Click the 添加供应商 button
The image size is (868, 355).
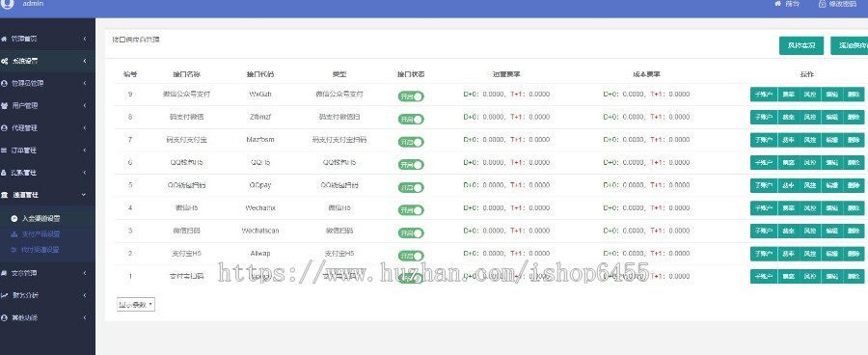coord(849,45)
